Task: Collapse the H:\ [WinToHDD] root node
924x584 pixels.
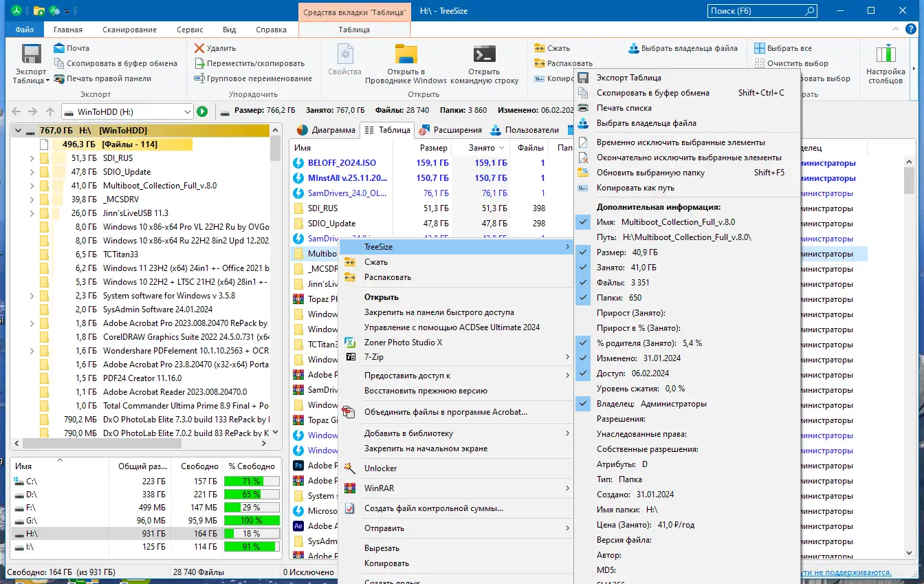Action: pyautogui.click(x=17, y=131)
